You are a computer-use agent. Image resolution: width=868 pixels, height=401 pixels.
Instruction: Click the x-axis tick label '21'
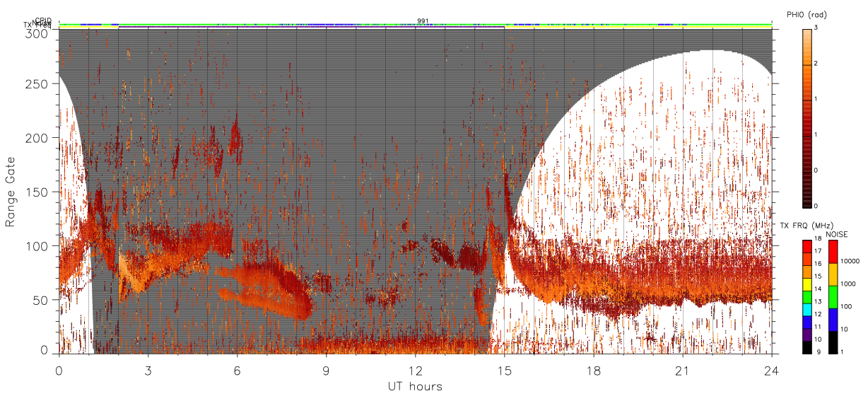click(x=682, y=370)
